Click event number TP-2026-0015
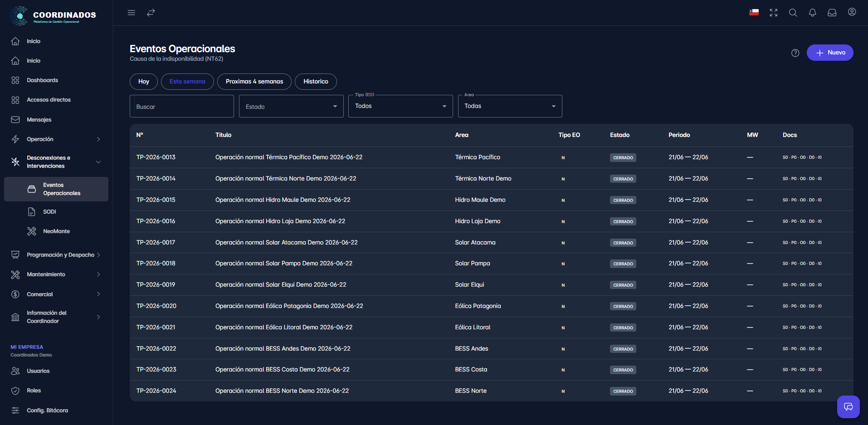This screenshot has height=425, width=868. tap(156, 200)
